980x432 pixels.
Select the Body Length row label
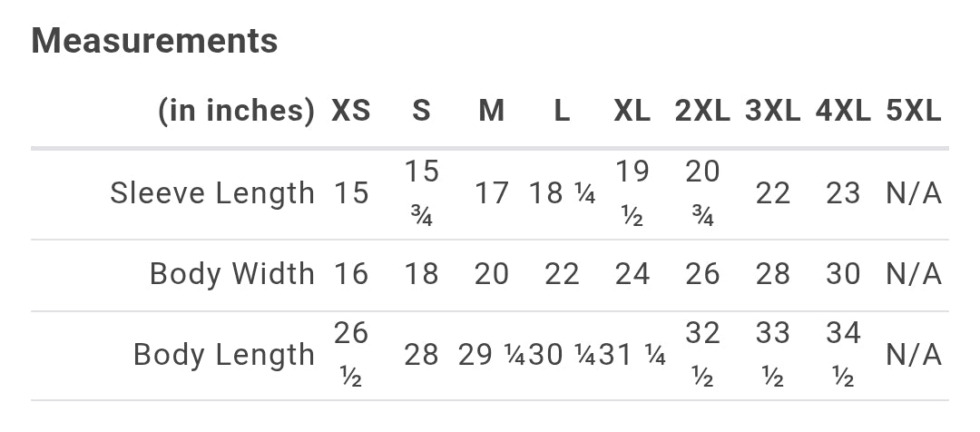[224, 355]
